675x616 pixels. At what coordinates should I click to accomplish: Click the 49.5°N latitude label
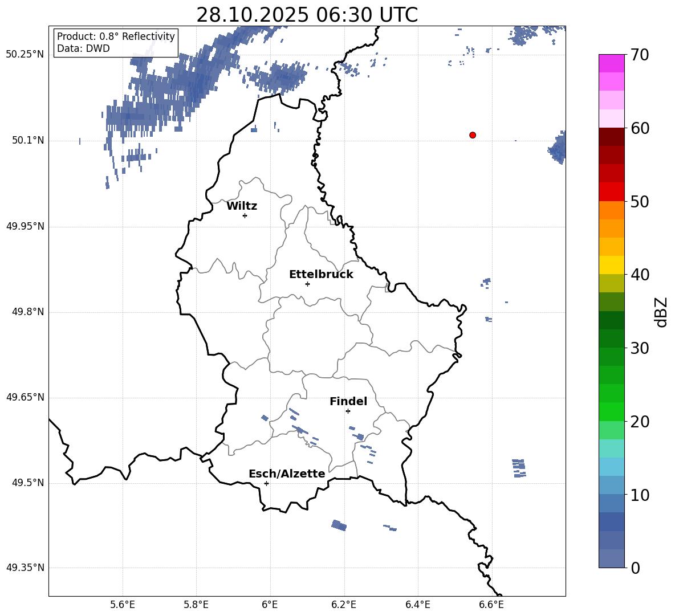tap(28, 483)
